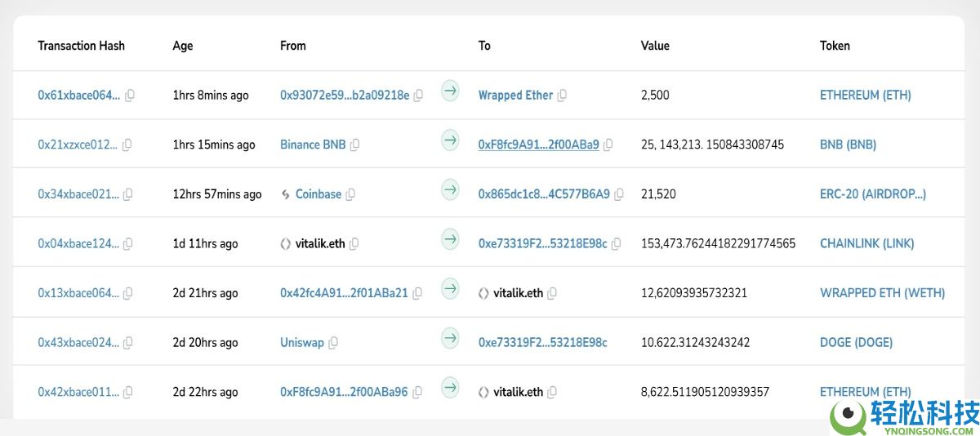The width and height of the screenshot is (980, 436).
Task: Copy the Wrapped Ether recipient address
Action: [x=562, y=96]
